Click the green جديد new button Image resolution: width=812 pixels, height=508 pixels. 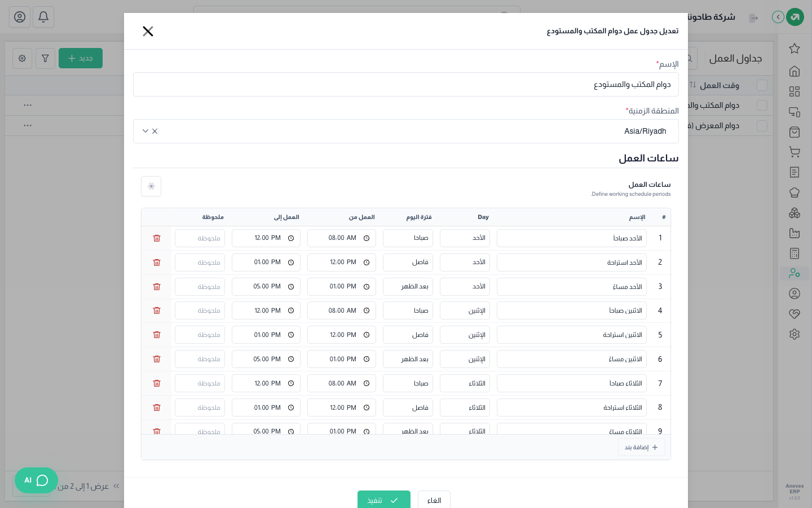(81, 58)
